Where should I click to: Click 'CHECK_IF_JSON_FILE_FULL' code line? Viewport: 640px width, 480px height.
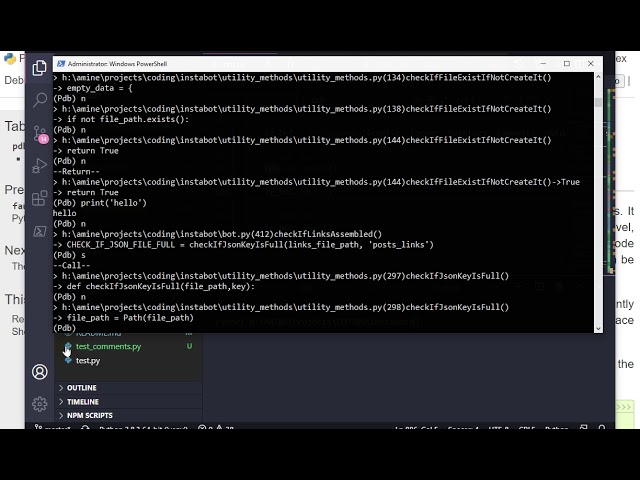243,244
